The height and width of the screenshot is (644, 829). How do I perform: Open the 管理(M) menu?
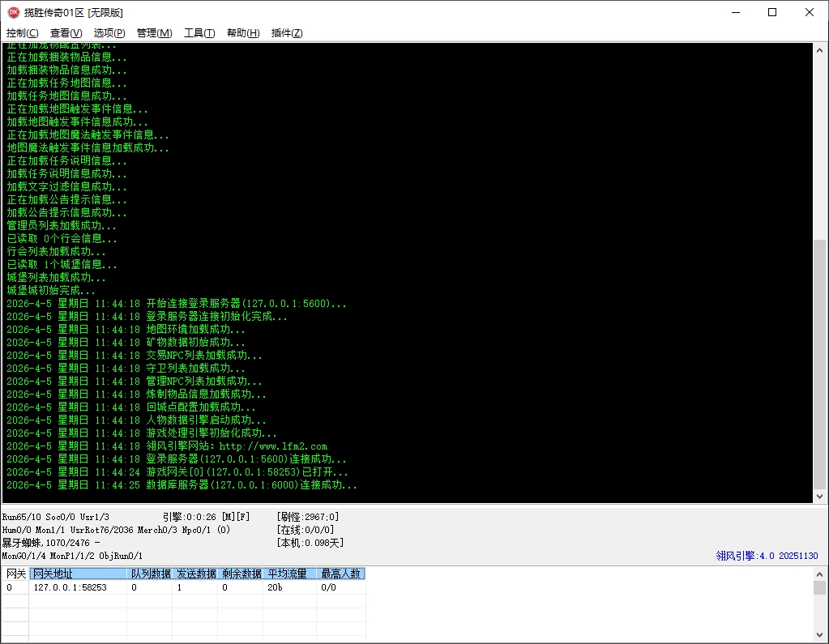point(154,33)
